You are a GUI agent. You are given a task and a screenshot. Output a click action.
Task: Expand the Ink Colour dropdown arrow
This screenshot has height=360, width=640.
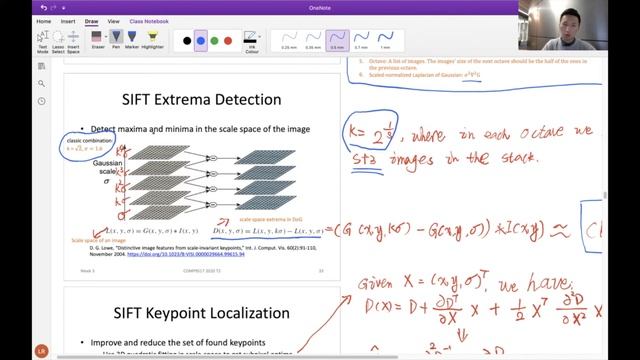[x=260, y=37]
